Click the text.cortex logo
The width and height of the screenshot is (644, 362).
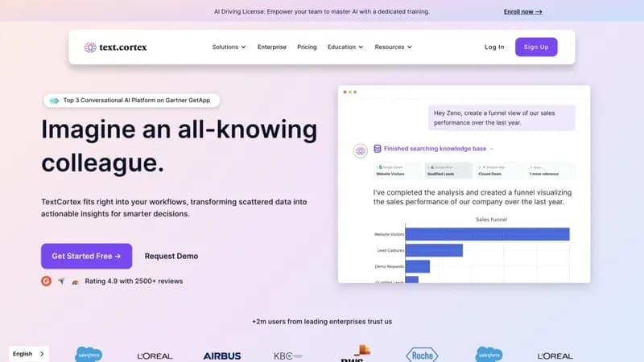(115, 47)
